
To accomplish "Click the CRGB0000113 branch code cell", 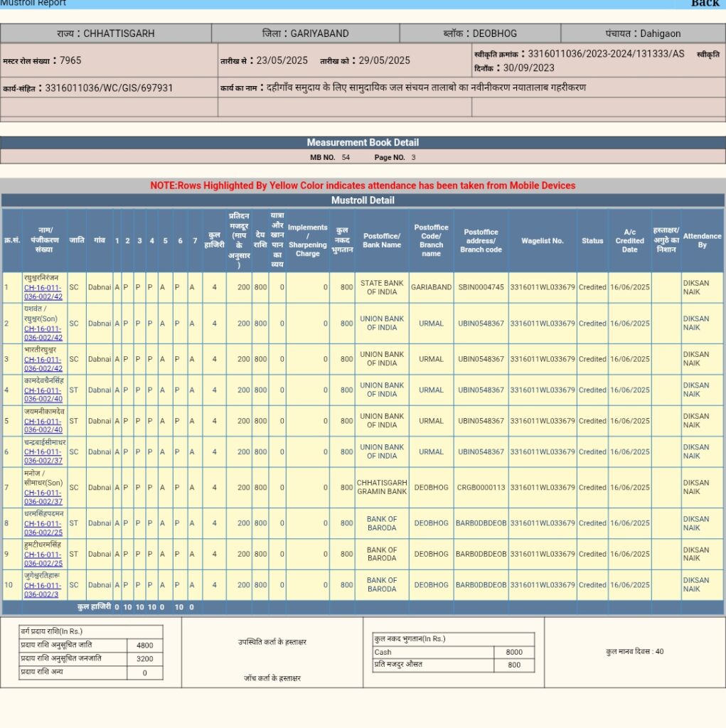I will coord(481,488).
